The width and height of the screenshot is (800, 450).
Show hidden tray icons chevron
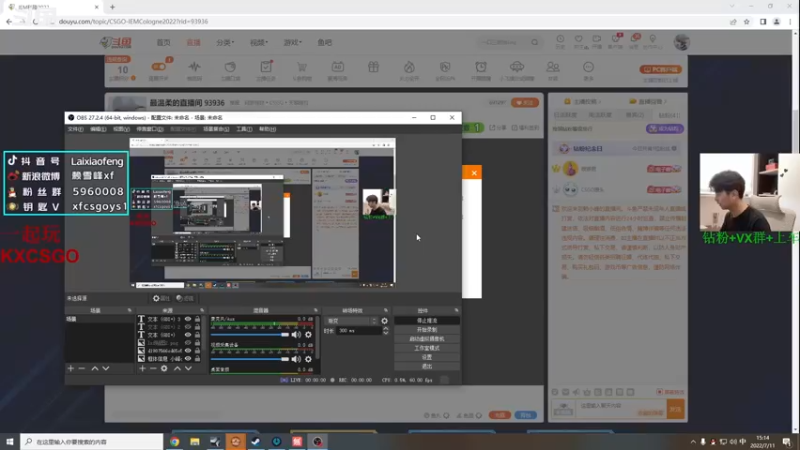point(693,442)
